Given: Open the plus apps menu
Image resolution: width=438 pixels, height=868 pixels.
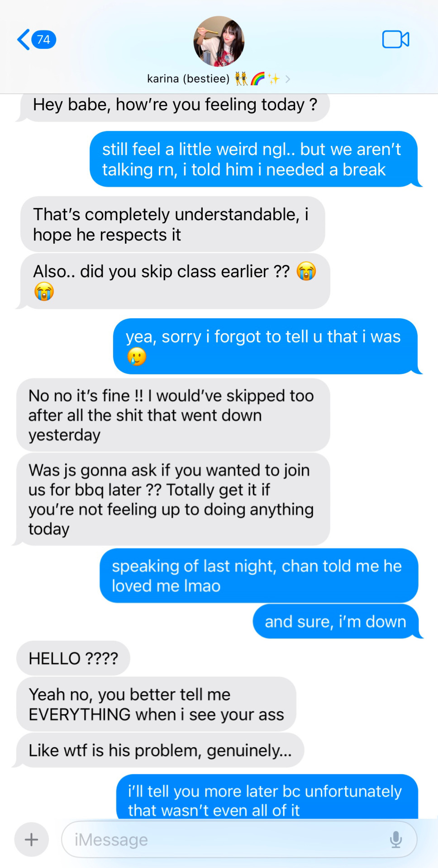Looking at the screenshot, I should pyautogui.click(x=32, y=840).
